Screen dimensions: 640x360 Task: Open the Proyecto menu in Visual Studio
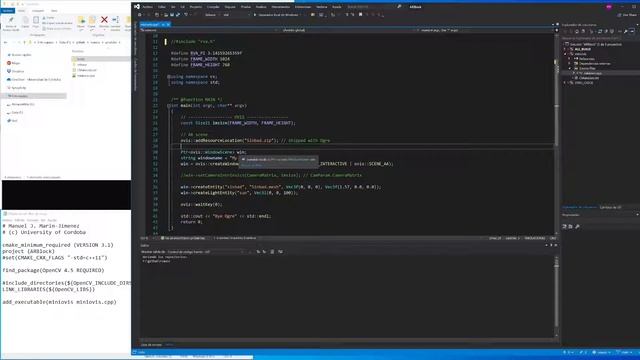pos(196,7)
